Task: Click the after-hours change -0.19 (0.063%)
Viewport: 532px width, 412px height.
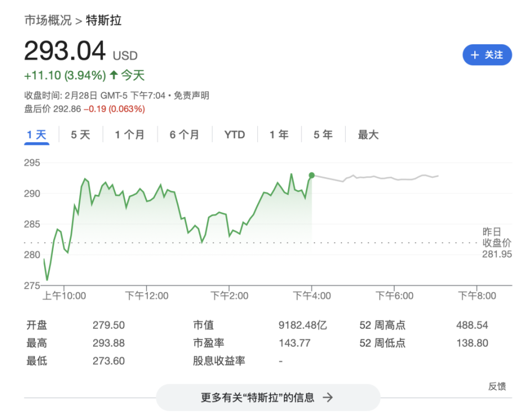Action: click(114, 109)
